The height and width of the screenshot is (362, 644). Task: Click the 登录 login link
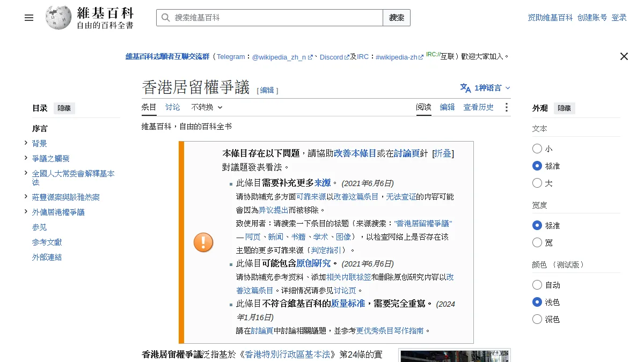click(619, 18)
